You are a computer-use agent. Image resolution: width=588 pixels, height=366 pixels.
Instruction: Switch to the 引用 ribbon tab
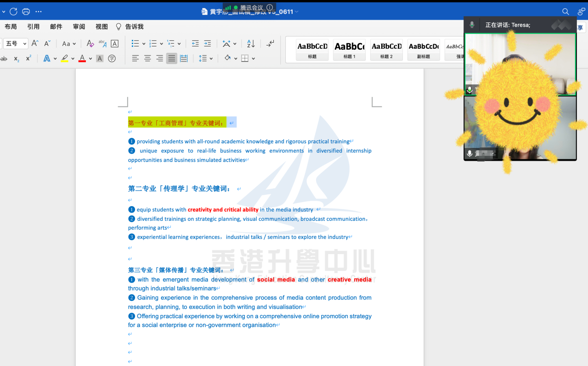(34, 27)
